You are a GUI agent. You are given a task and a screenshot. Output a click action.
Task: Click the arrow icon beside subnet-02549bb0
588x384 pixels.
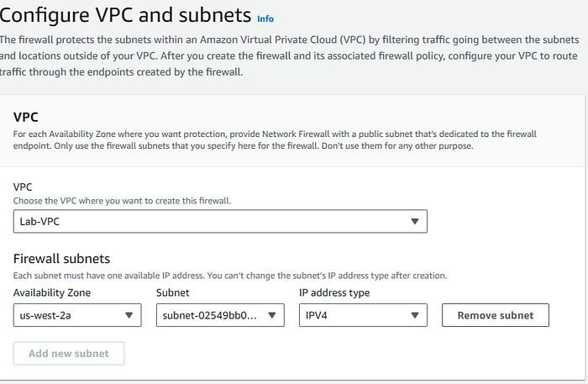[271, 315]
